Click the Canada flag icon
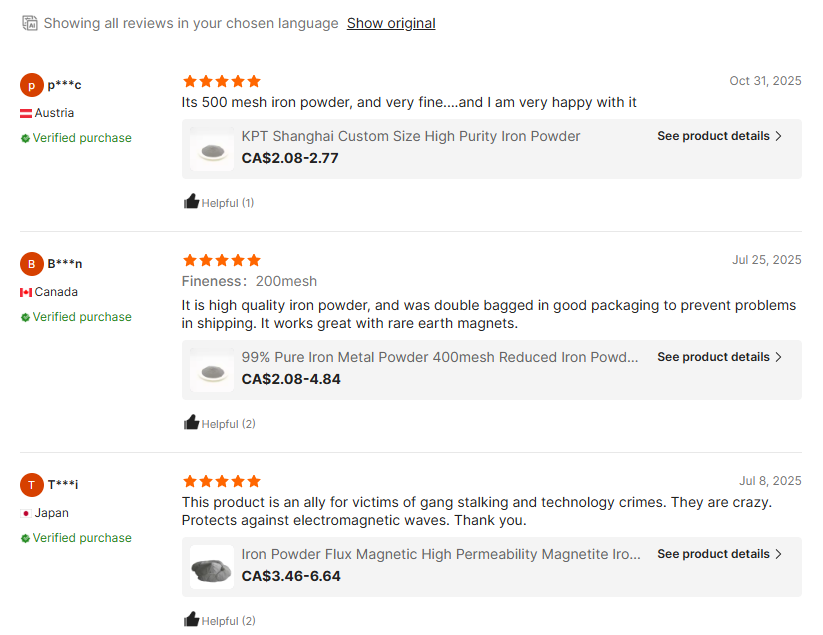This screenshot has width=823, height=635. [26, 293]
